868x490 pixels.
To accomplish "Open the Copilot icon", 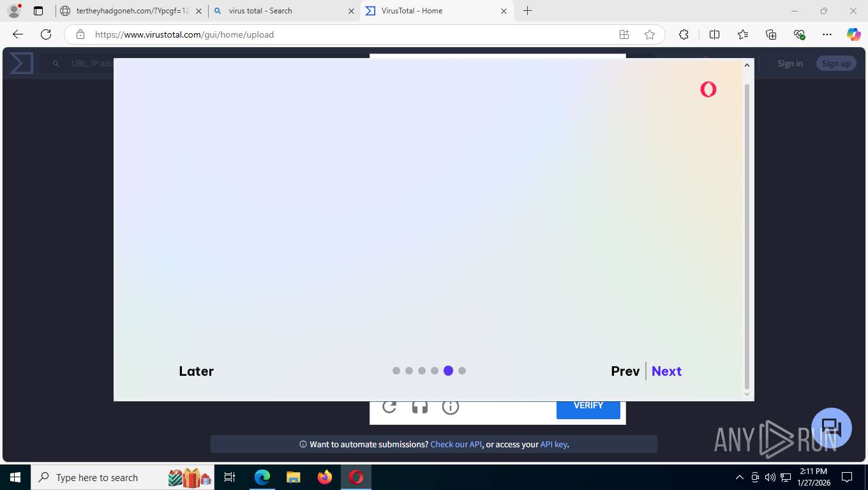I will click(x=853, y=34).
